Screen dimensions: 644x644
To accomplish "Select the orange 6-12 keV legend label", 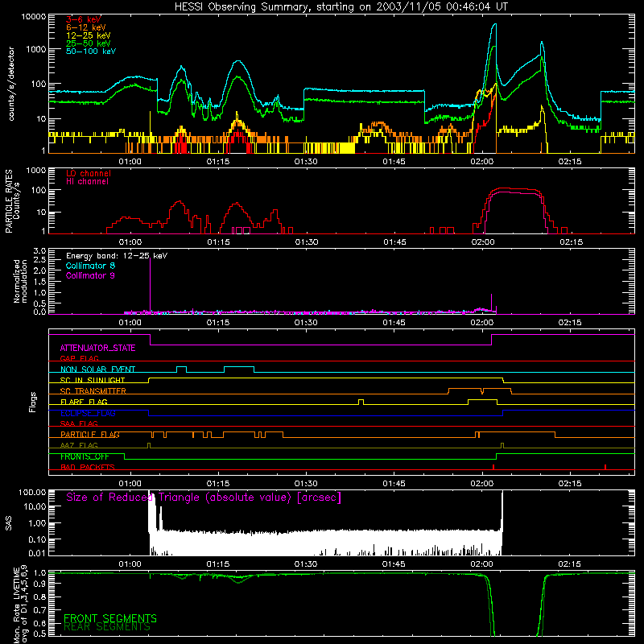I will 86,27.
